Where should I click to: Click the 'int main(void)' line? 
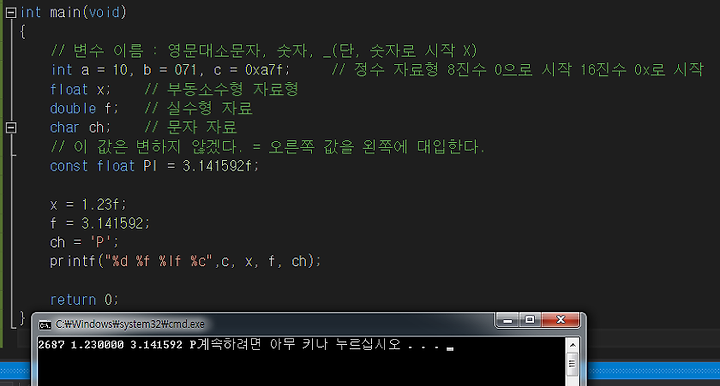pos(73,12)
